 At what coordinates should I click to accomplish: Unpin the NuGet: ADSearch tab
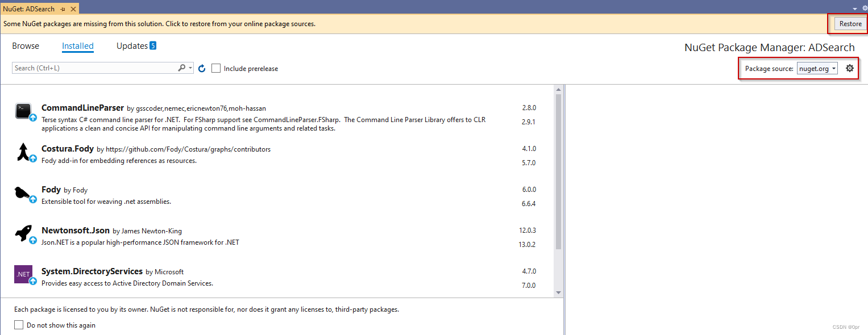pos(64,9)
